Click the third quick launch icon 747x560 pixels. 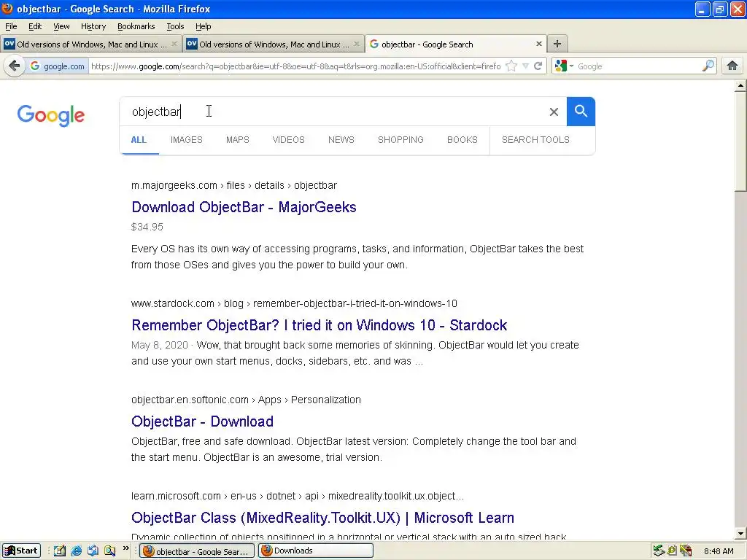[93, 551]
